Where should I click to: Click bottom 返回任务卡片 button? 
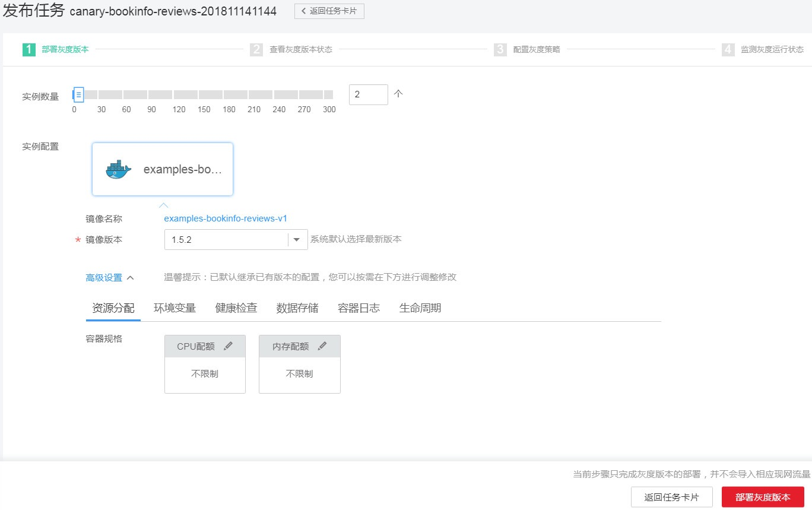pyautogui.click(x=672, y=498)
